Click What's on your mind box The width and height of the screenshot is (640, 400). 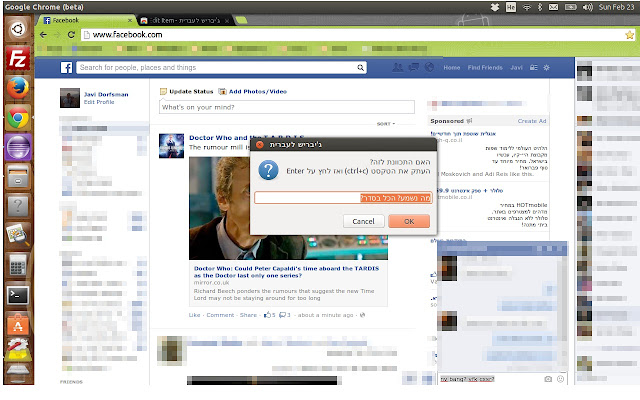287,107
